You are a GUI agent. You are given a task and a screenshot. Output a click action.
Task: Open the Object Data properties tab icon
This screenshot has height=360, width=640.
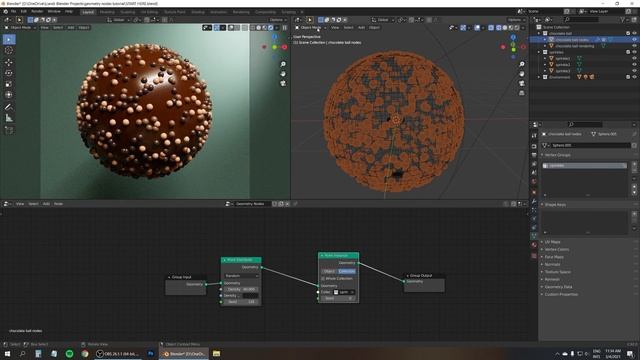point(534,236)
